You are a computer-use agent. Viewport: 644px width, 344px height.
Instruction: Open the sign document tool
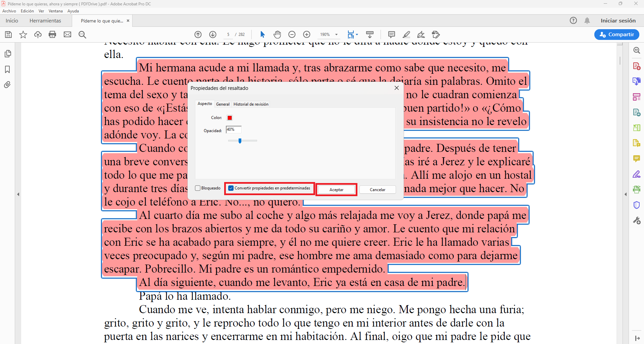(x=421, y=35)
